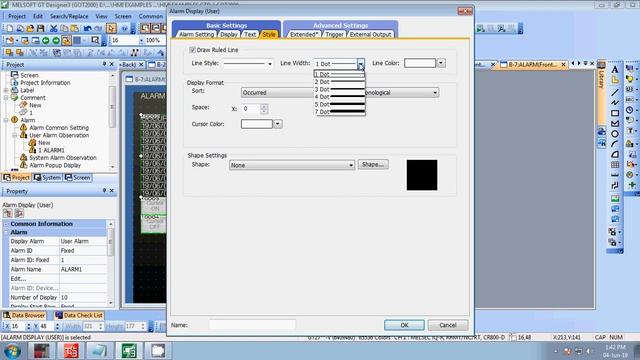Switch to the System workspace tab

pos(47,178)
